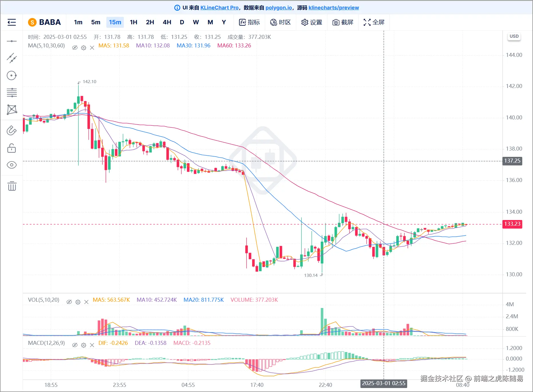Switch to the 5m timeframe
Screen dimensions: 533x392
click(96, 22)
